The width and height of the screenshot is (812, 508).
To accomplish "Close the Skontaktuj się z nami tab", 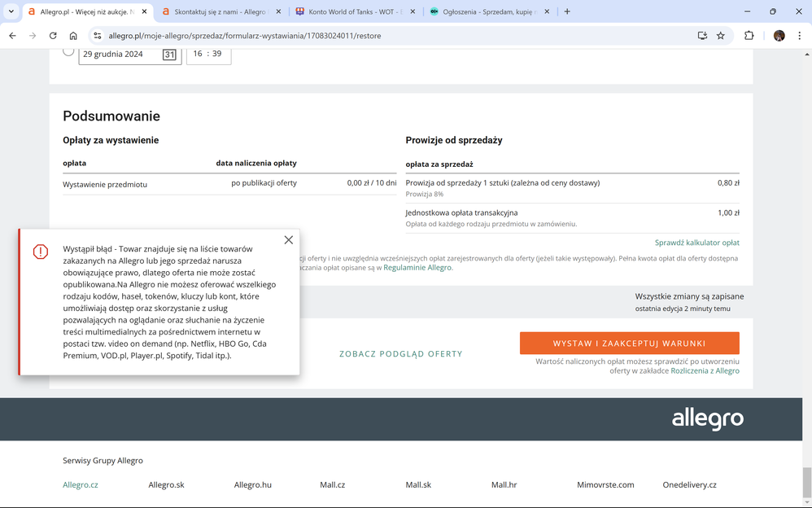I will pos(278,11).
